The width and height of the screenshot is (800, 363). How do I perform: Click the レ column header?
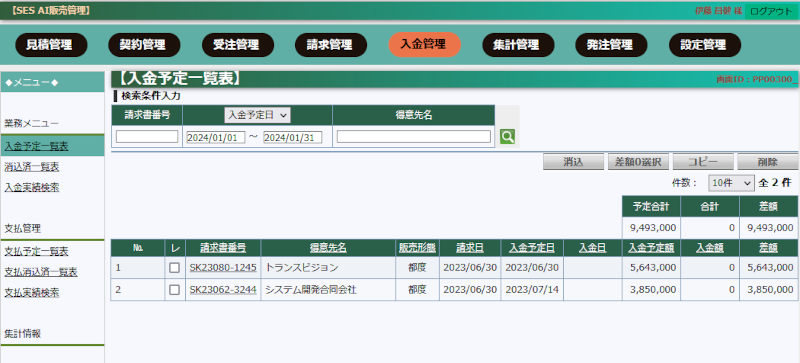point(175,248)
